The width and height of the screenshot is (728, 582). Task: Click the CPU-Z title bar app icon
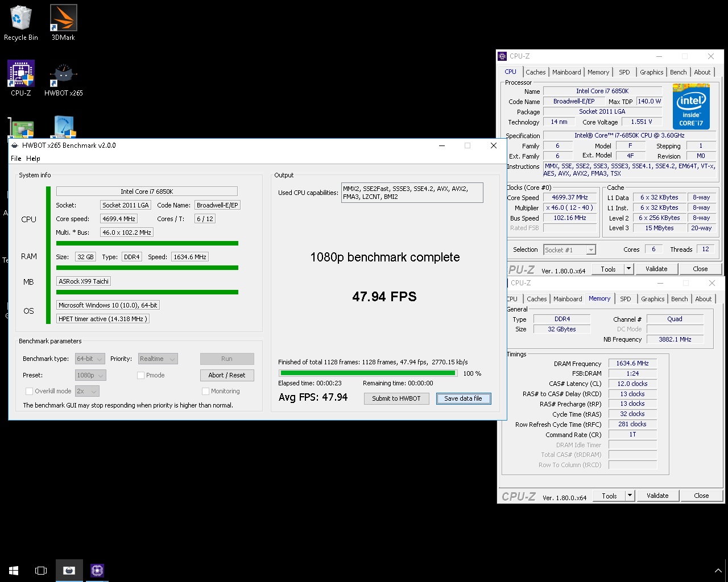[x=502, y=56]
